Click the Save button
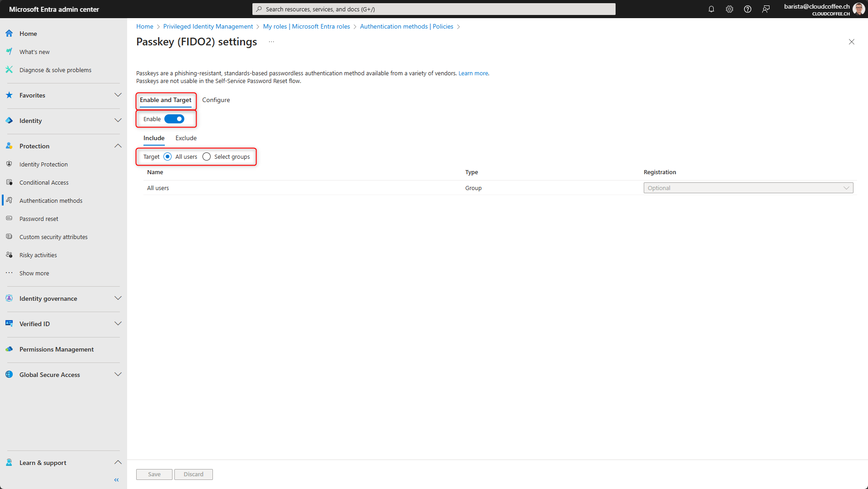Image resolution: width=868 pixels, height=489 pixels. 154,474
